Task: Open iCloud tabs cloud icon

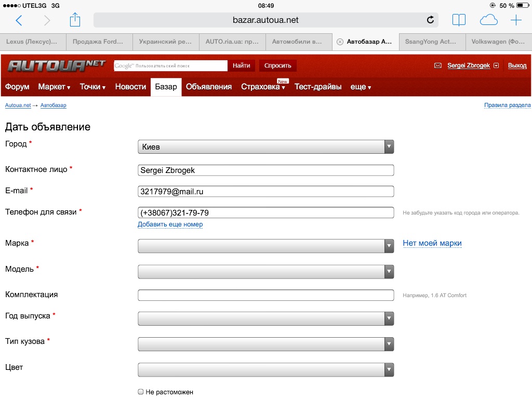Action: point(488,20)
